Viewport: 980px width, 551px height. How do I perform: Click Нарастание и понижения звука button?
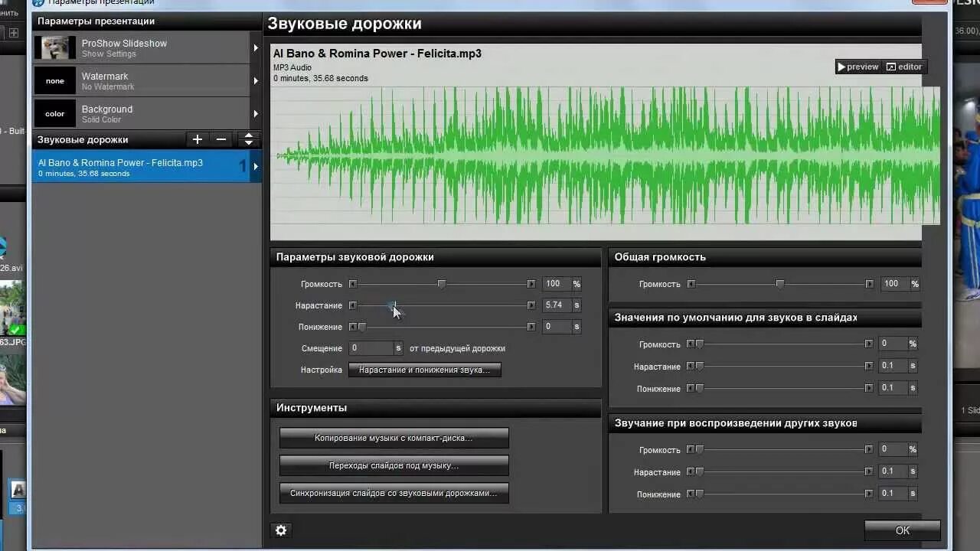(425, 370)
